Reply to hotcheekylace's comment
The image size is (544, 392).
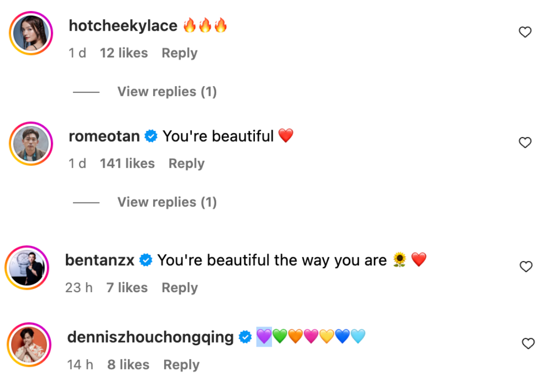(x=179, y=53)
